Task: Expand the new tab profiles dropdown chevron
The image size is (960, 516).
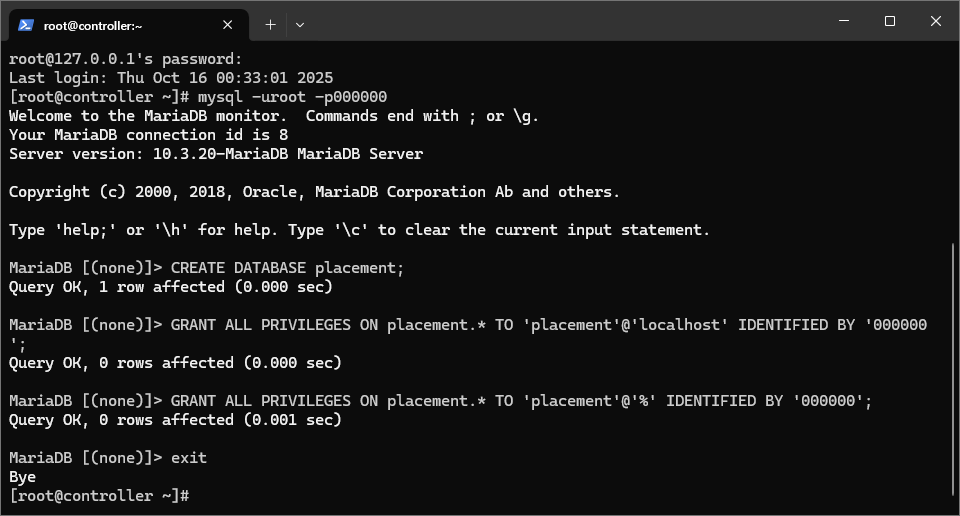Action: [x=300, y=25]
